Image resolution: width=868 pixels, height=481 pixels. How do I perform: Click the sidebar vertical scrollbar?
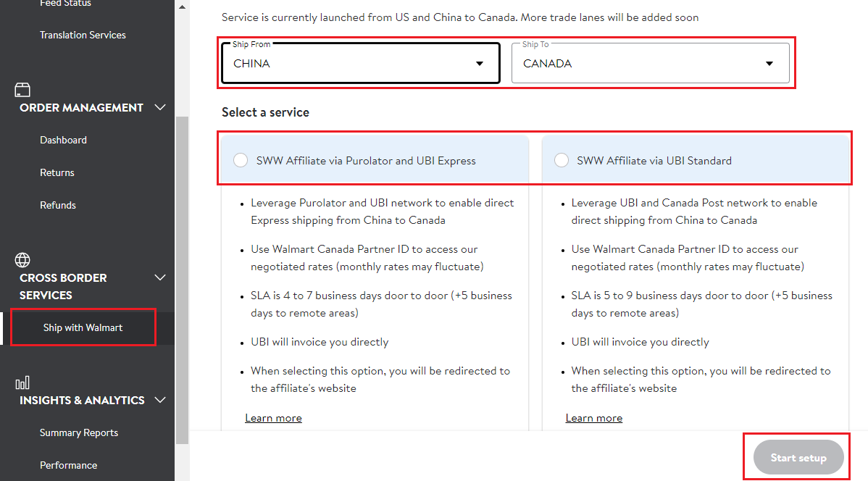tap(181, 275)
